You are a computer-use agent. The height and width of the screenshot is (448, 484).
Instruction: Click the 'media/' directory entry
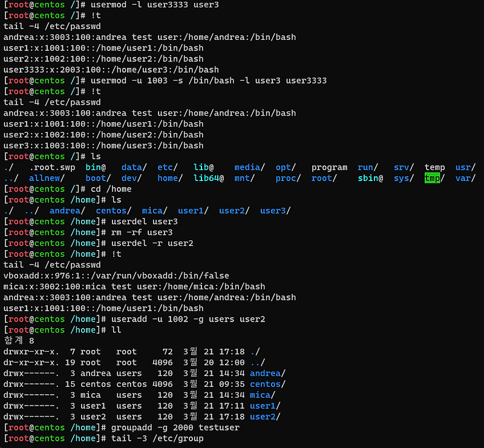coord(250,167)
